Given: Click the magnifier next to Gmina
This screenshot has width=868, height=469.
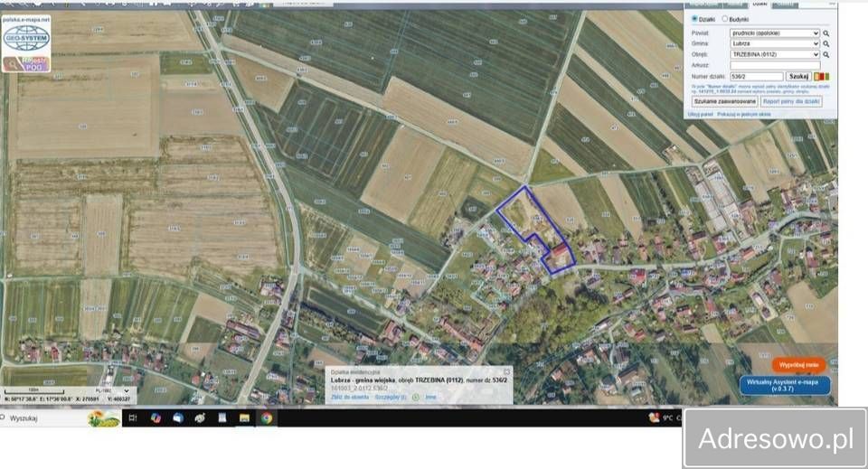Looking at the screenshot, I should (826, 43).
